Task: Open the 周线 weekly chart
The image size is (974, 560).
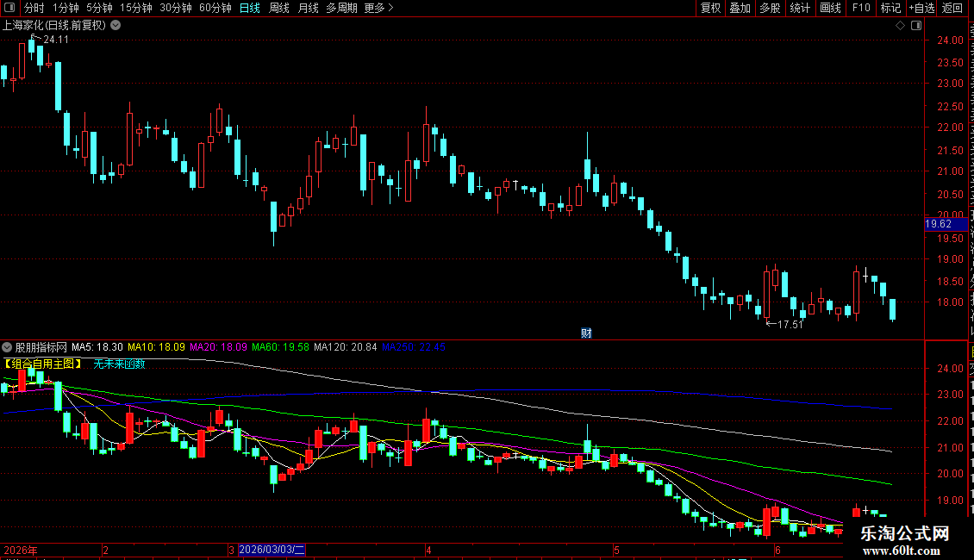Action: point(279,8)
